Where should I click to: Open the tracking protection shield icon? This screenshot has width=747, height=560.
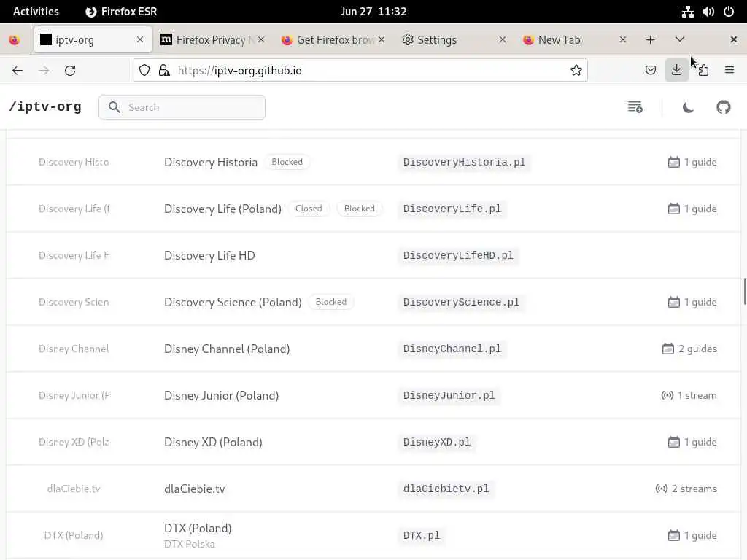click(144, 71)
